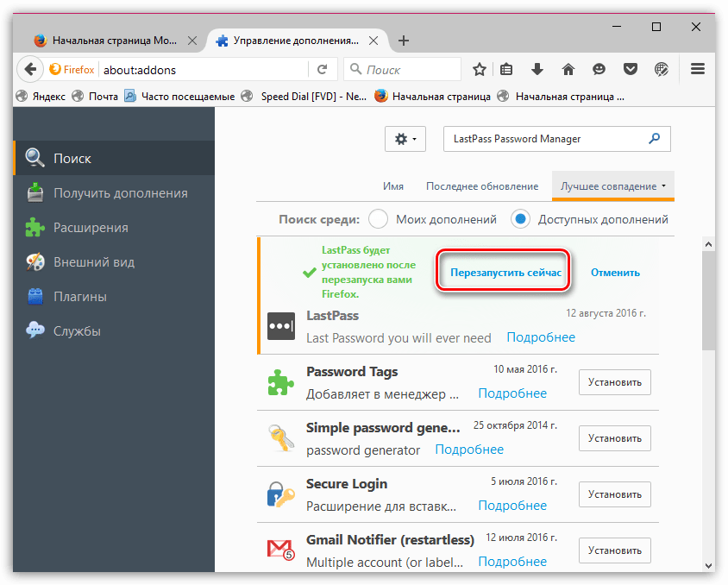The height and width of the screenshot is (585, 728).
Task: Click the LastPass addon icon
Action: click(281, 326)
